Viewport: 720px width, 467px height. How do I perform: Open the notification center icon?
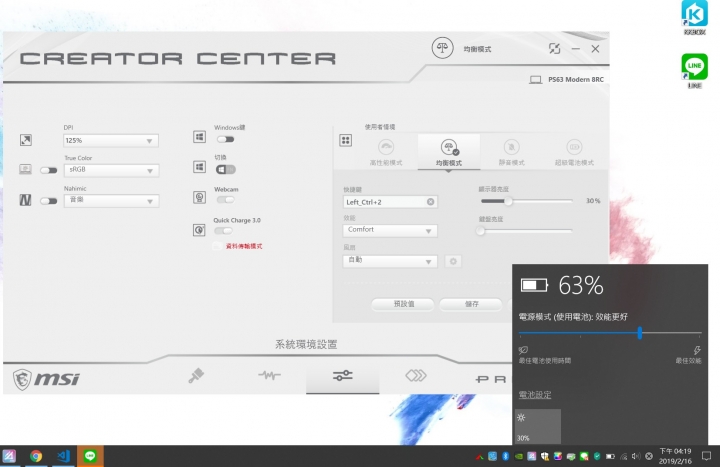[707, 456]
